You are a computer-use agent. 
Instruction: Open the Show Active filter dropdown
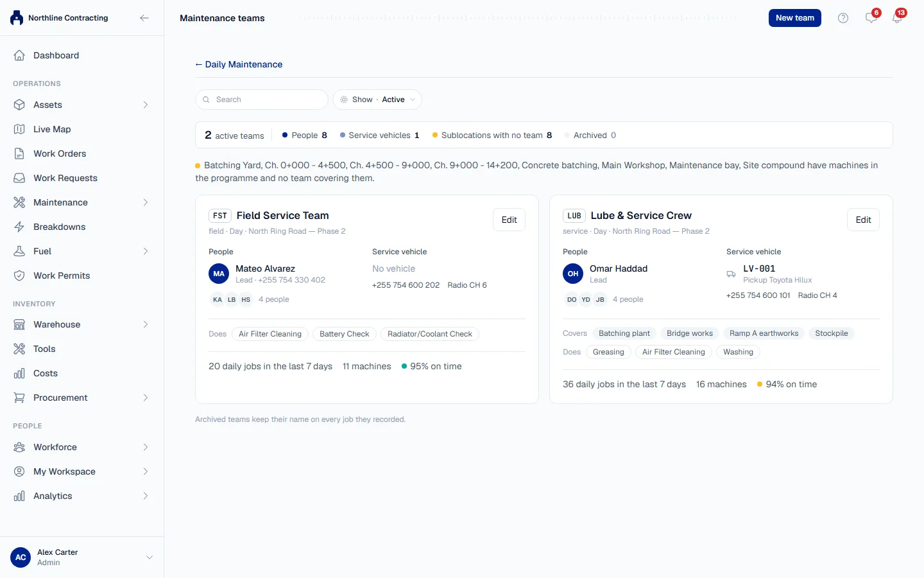click(x=377, y=100)
